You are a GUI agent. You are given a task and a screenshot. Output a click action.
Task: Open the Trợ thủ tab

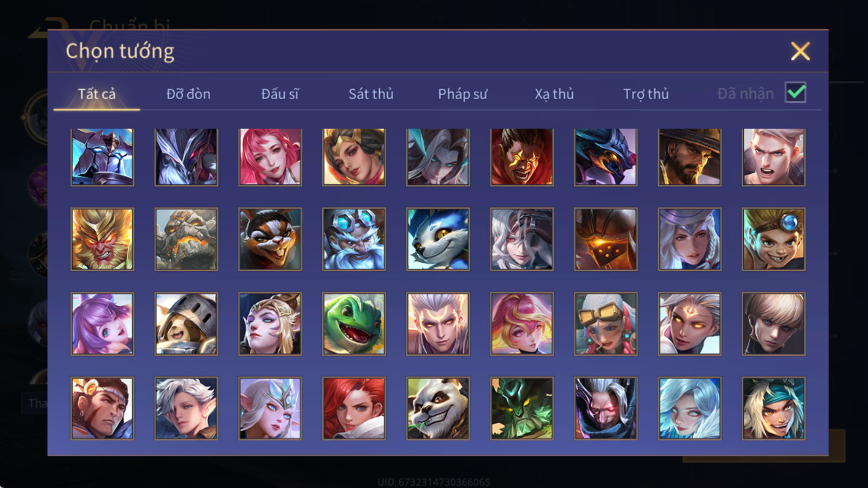[646, 94]
